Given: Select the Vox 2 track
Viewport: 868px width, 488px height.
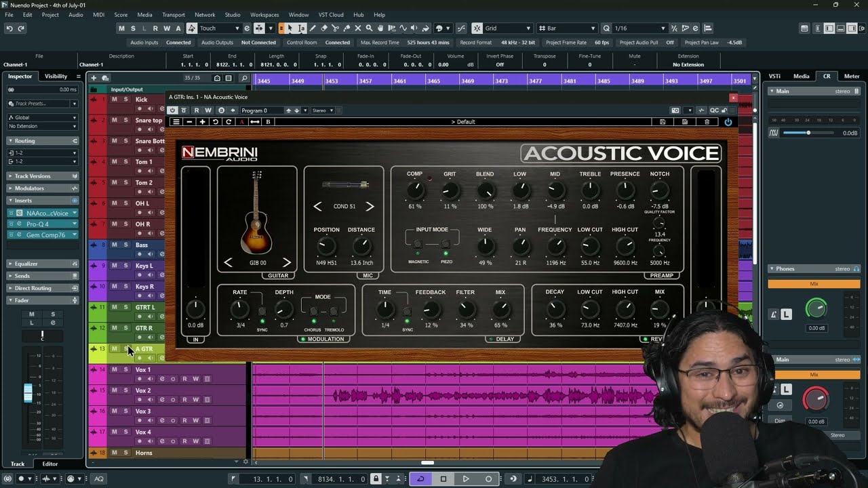Looking at the screenshot, I should [x=143, y=390].
